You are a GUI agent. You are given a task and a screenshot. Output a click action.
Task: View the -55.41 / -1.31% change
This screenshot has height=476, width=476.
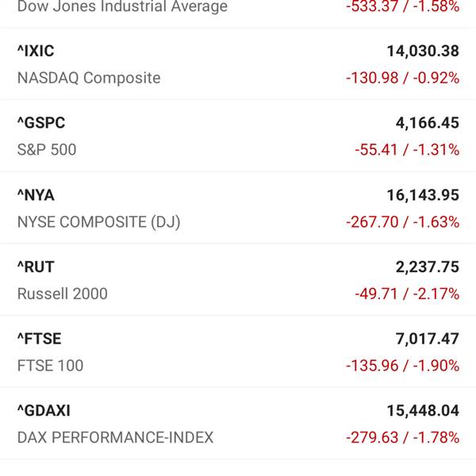click(x=407, y=150)
